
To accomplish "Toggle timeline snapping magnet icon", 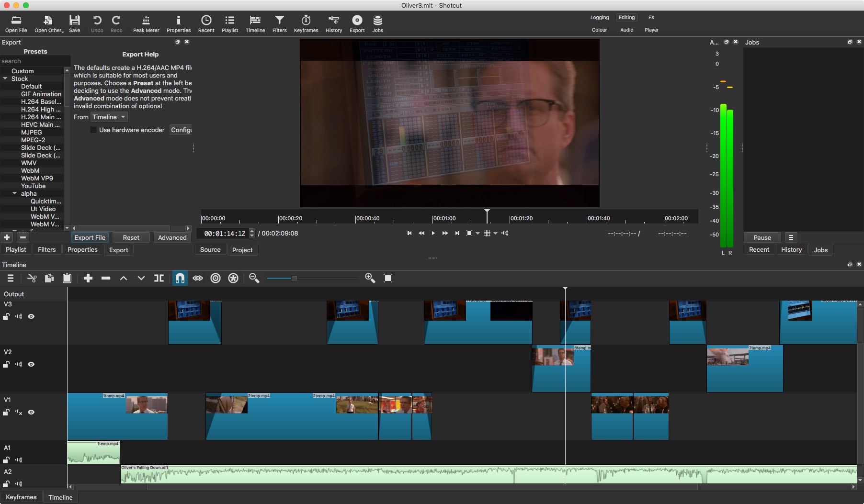I will (180, 278).
